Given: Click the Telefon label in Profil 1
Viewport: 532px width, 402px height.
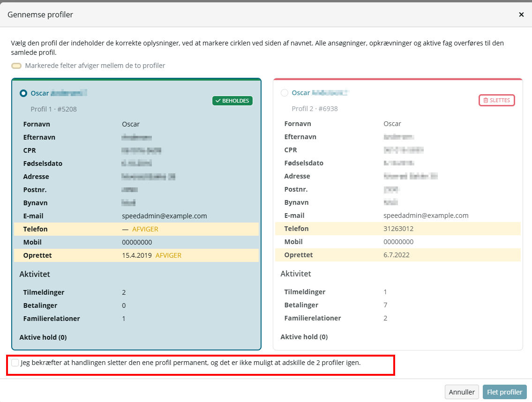Looking at the screenshot, I should click(35, 229).
